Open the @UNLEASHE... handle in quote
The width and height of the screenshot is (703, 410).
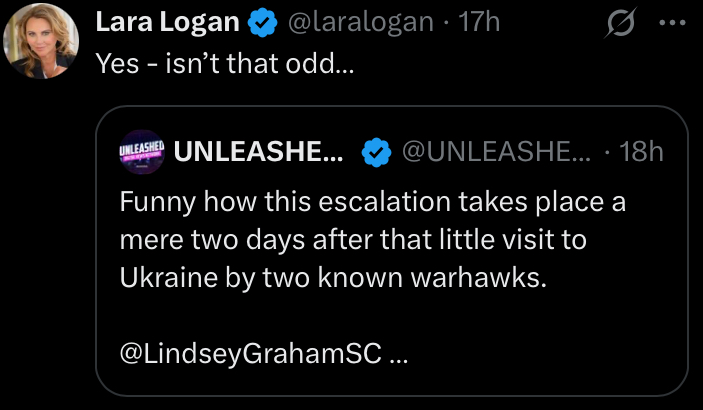[x=495, y=152]
